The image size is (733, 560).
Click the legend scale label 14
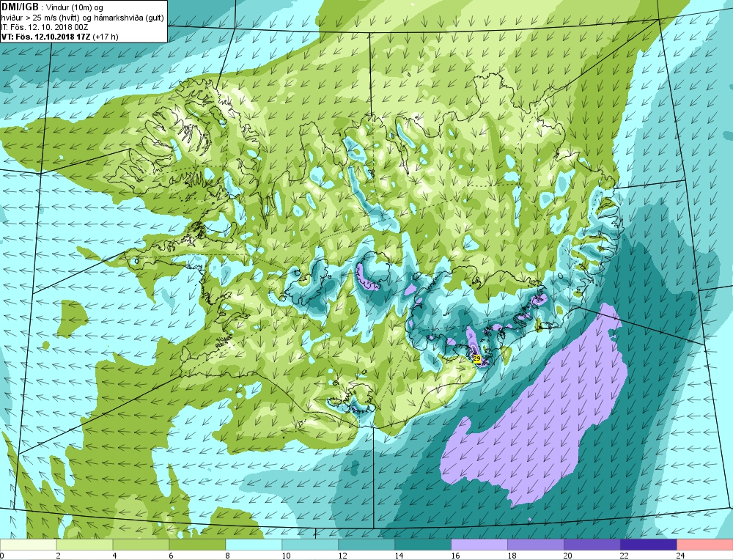tap(399, 556)
